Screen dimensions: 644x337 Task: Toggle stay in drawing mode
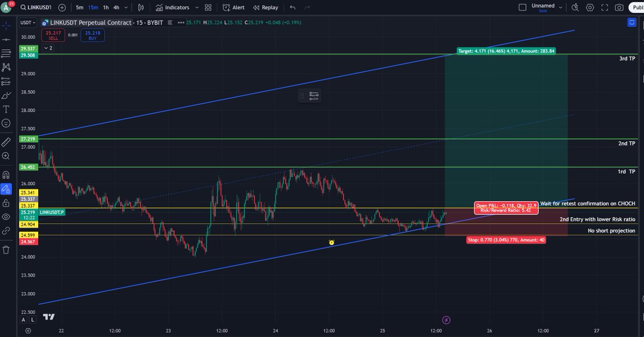click(6, 188)
